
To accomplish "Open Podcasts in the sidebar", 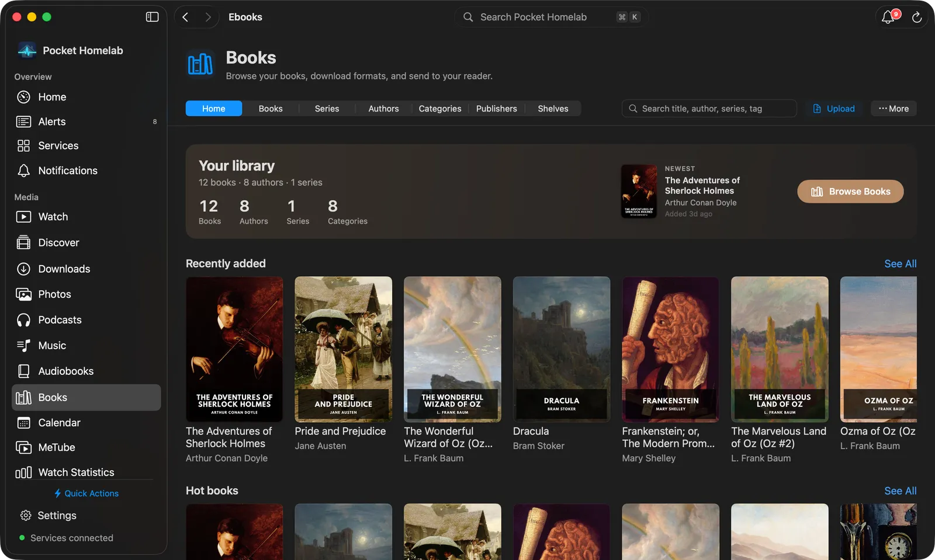I will [86, 320].
